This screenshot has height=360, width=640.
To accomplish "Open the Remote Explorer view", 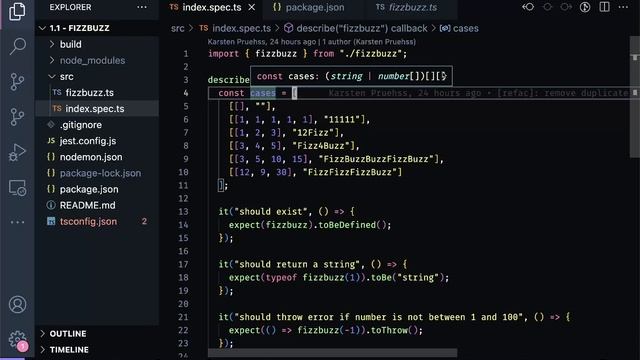I will click(x=17, y=188).
